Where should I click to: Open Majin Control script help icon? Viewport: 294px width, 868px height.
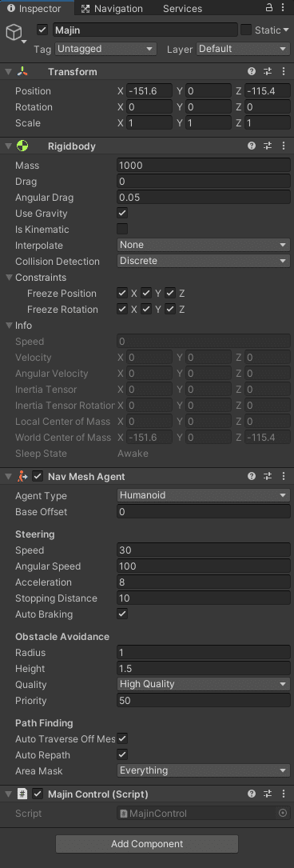[252, 794]
